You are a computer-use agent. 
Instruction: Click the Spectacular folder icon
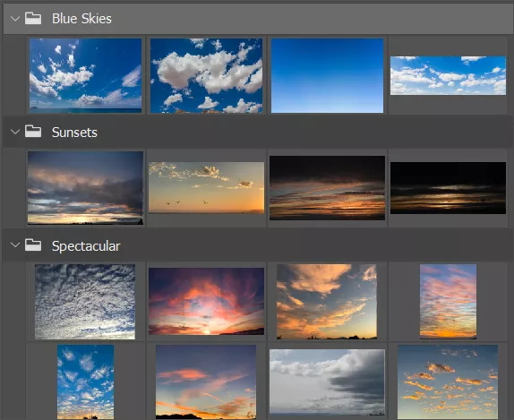(33, 244)
